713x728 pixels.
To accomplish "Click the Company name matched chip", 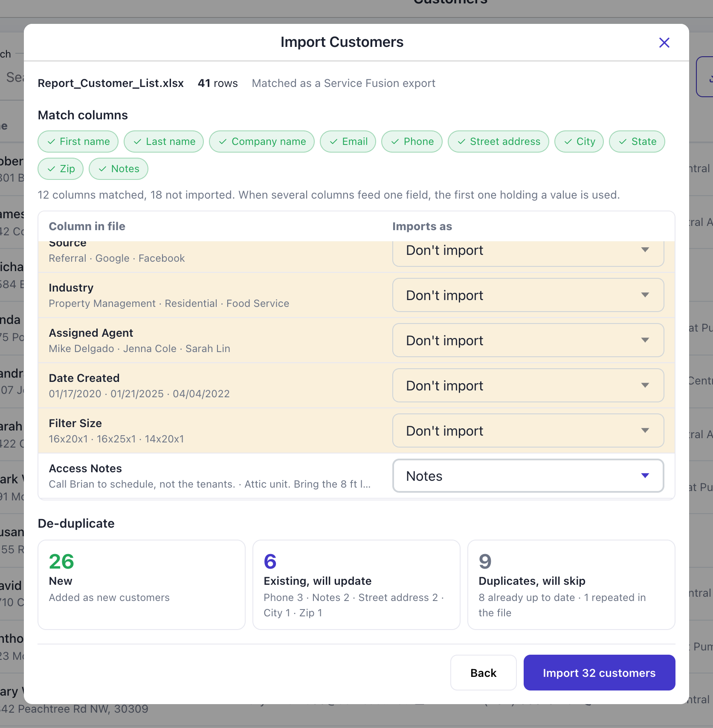I will [262, 142].
